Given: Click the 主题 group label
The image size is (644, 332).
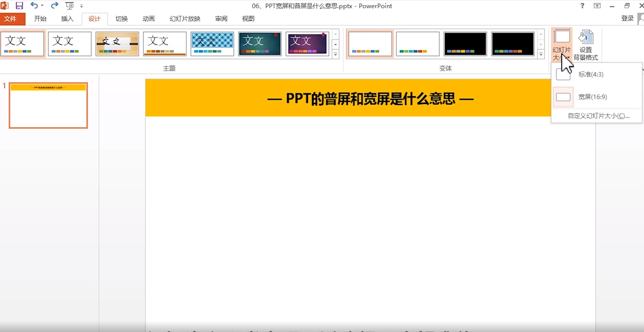Looking at the screenshot, I should click(x=169, y=68).
